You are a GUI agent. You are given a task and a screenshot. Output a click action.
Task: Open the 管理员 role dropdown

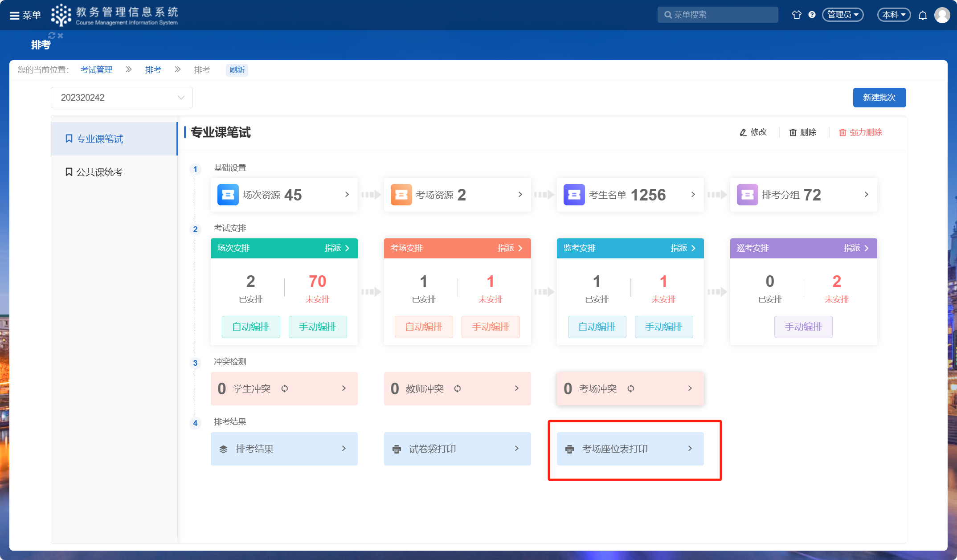(842, 15)
